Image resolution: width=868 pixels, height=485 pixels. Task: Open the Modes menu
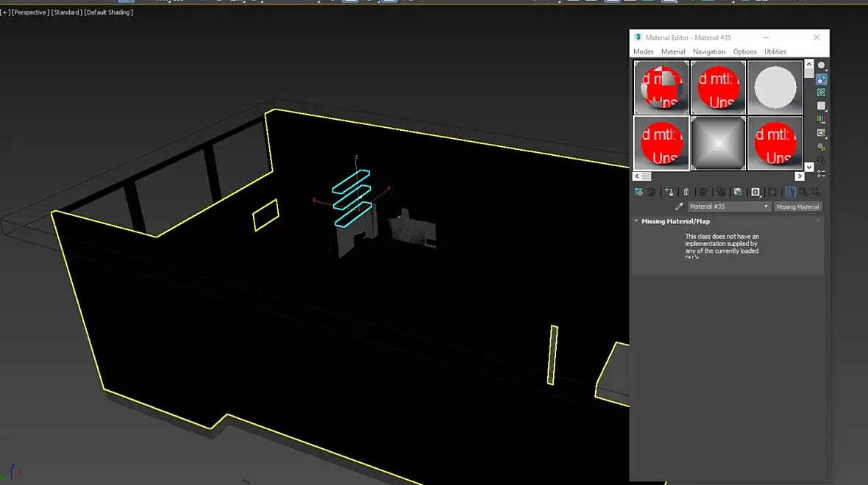pyautogui.click(x=643, y=51)
